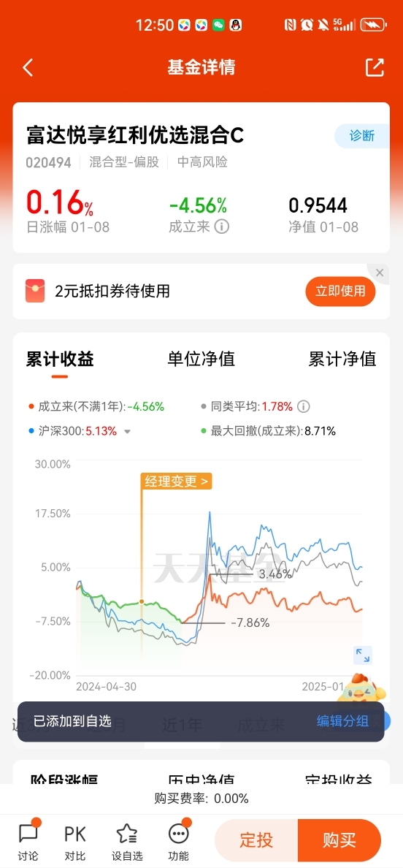Image resolution: width=403 pixels, height=868 pixels.
Task: Tap 编辑分组 in the toast
Action: [342, 720]
